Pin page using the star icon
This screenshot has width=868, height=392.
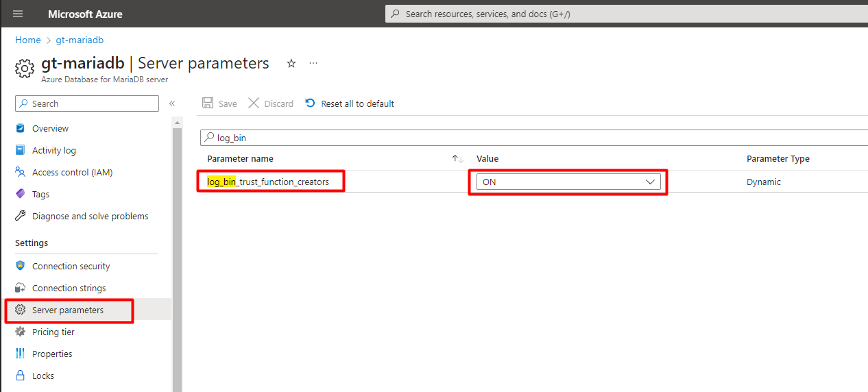click(291, 63)
